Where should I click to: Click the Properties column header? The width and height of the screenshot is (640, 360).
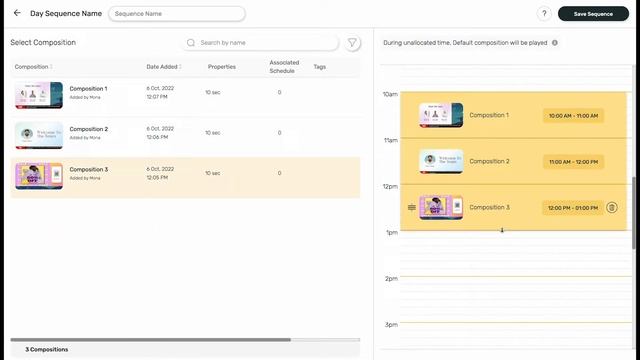(222, 67)
